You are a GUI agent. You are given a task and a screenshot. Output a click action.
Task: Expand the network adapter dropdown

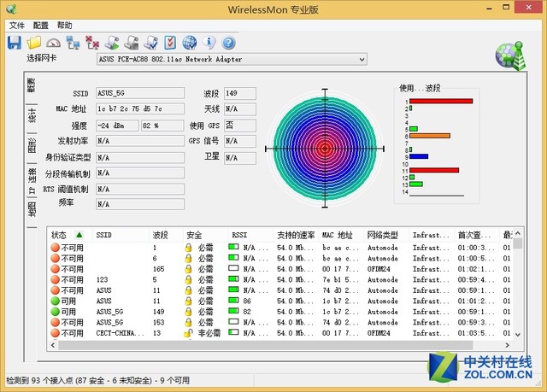coord(362,59)
